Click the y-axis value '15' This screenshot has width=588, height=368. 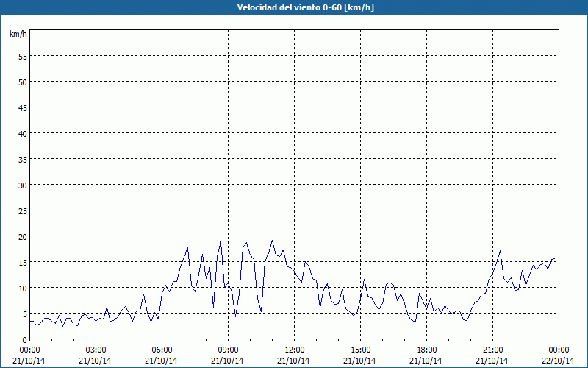pos(23,263)
